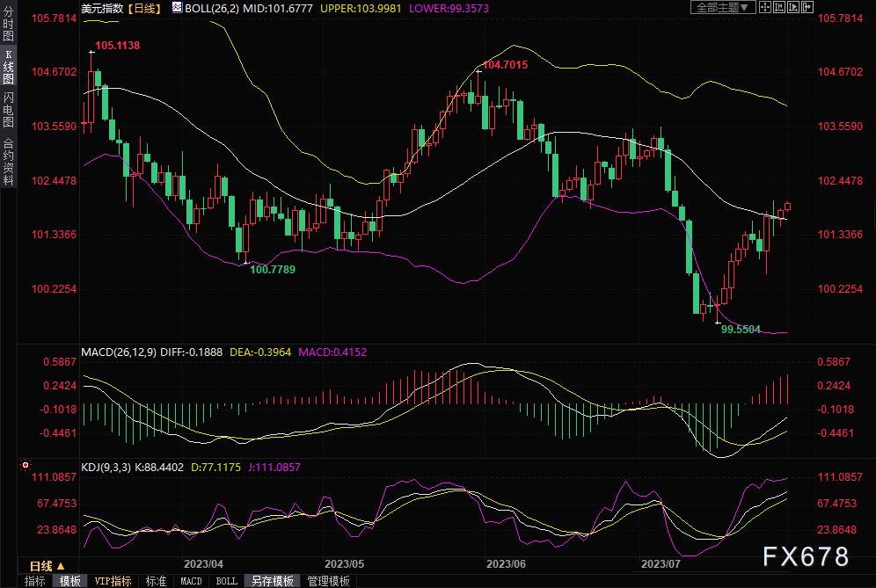
Task: Toggle the crosshair cursor icon
Action: pyautogui.click(x=765, y=7)
